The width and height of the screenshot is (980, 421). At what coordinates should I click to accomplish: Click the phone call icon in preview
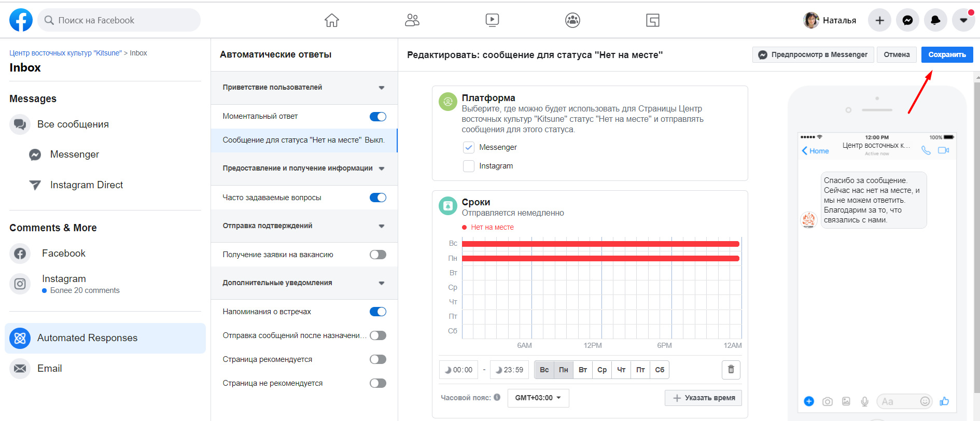point(926,150)
